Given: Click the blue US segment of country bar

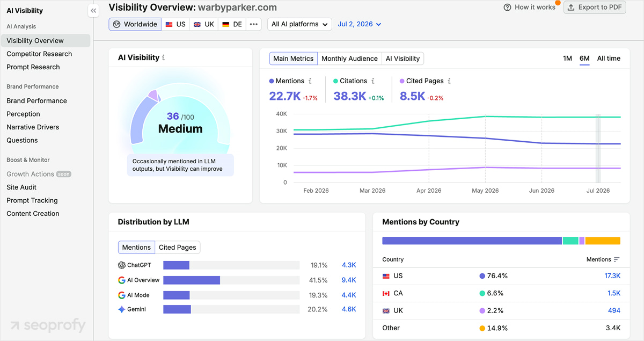Looking at the screenshot, I should pos(472,241).
